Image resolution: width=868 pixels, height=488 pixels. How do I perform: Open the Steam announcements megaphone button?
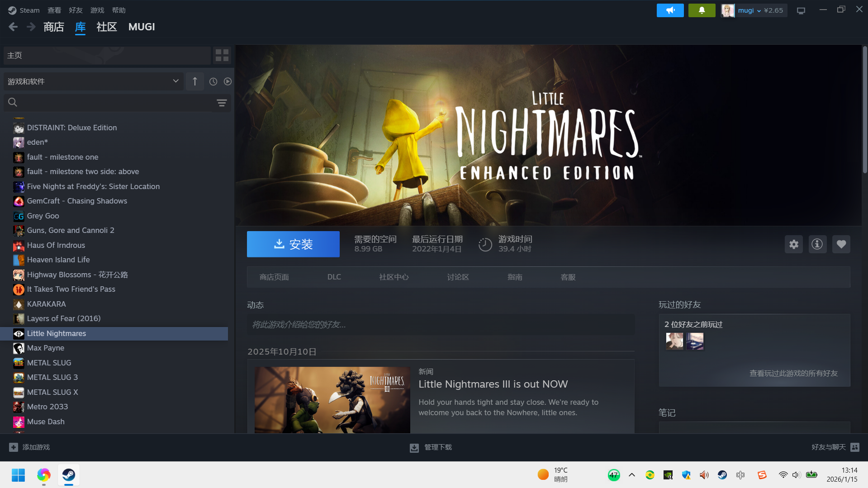(x=670, y=10)
